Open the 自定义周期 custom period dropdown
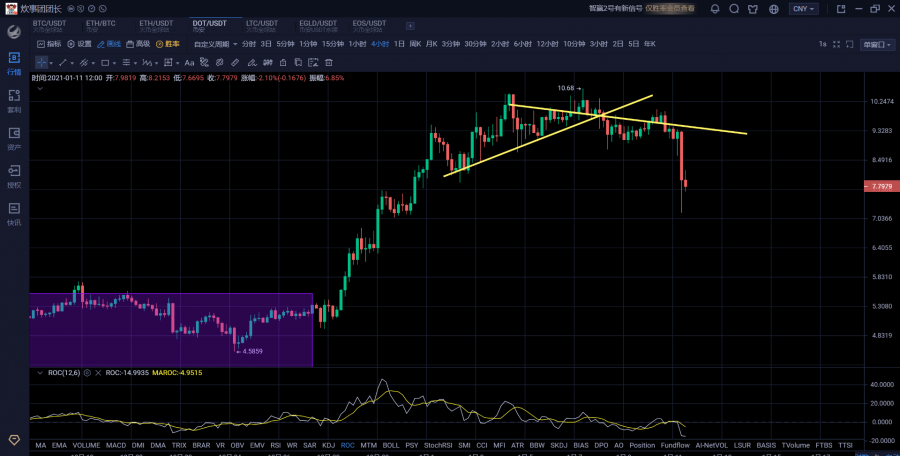Image resolution: width=900 pixels, height=456 pixels. pyautogui.click(x=216, y=44)
